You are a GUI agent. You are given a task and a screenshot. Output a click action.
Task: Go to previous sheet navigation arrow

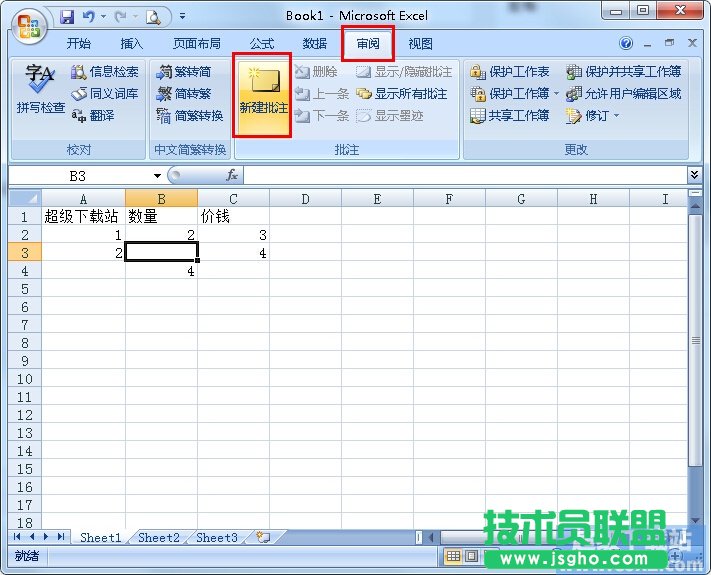coord(32,537)
